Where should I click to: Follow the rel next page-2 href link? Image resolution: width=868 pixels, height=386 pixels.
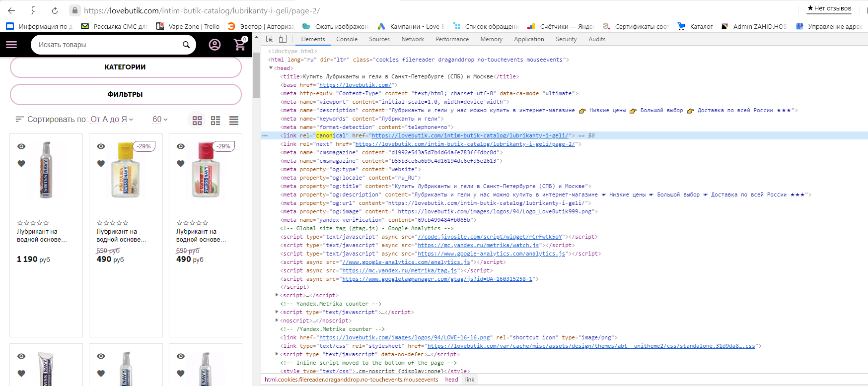point(465,144)
